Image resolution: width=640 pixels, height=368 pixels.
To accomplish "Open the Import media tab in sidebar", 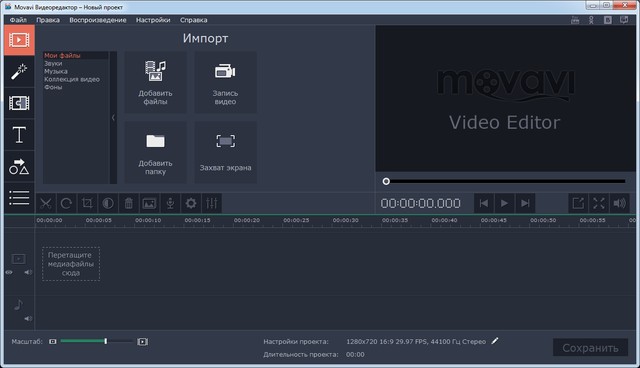I will (19, 40).
